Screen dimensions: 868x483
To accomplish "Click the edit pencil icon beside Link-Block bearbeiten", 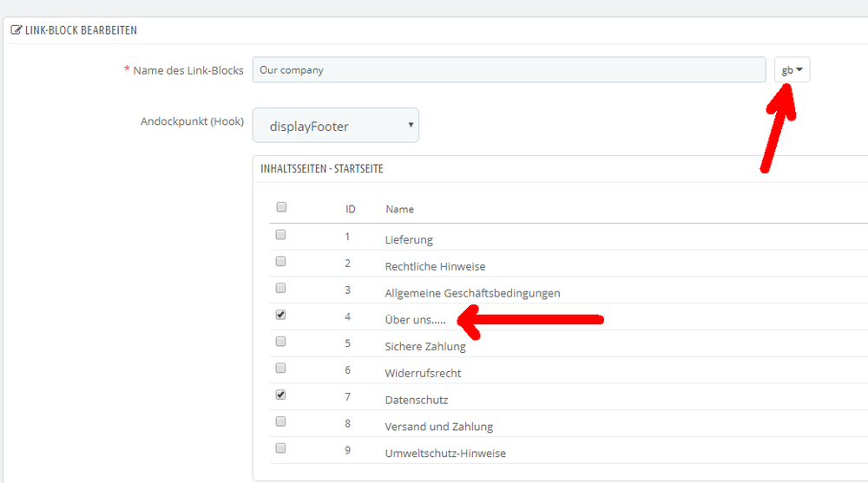I will click(16, 29).
